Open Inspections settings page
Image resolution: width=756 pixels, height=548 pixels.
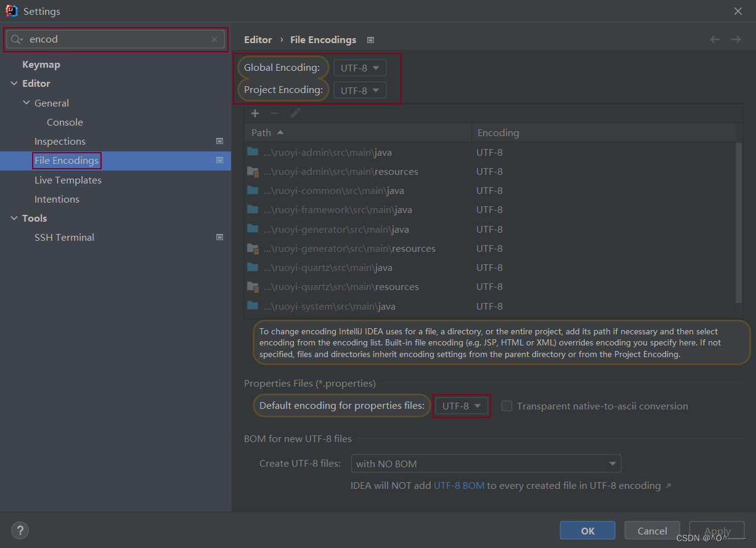[x=60, y=141]
